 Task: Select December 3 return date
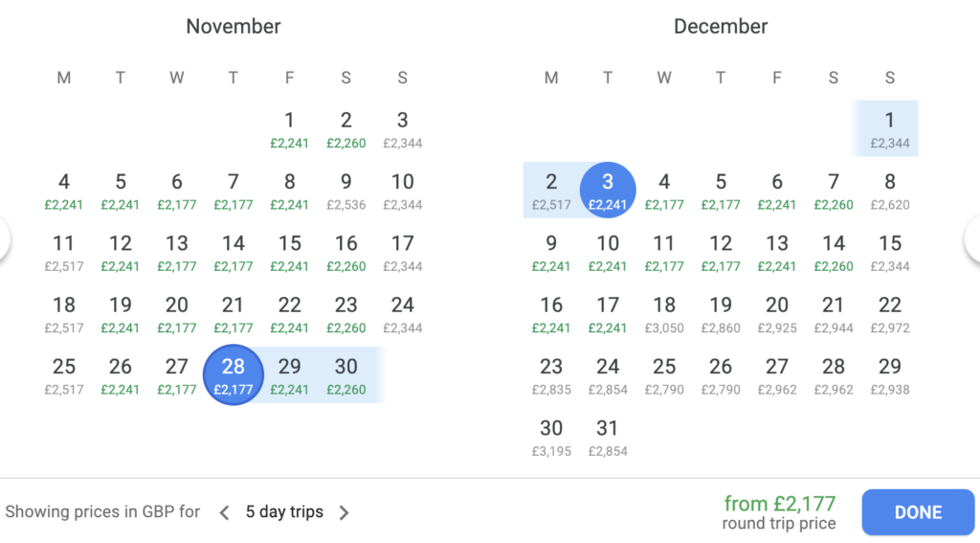pos(608,191)
